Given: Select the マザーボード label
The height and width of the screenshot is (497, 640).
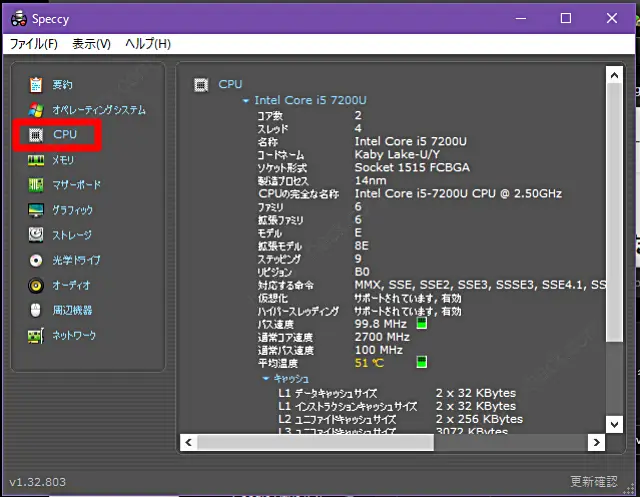Looking at the screenshot, I should pyautogui.click(x=77, y=185).
